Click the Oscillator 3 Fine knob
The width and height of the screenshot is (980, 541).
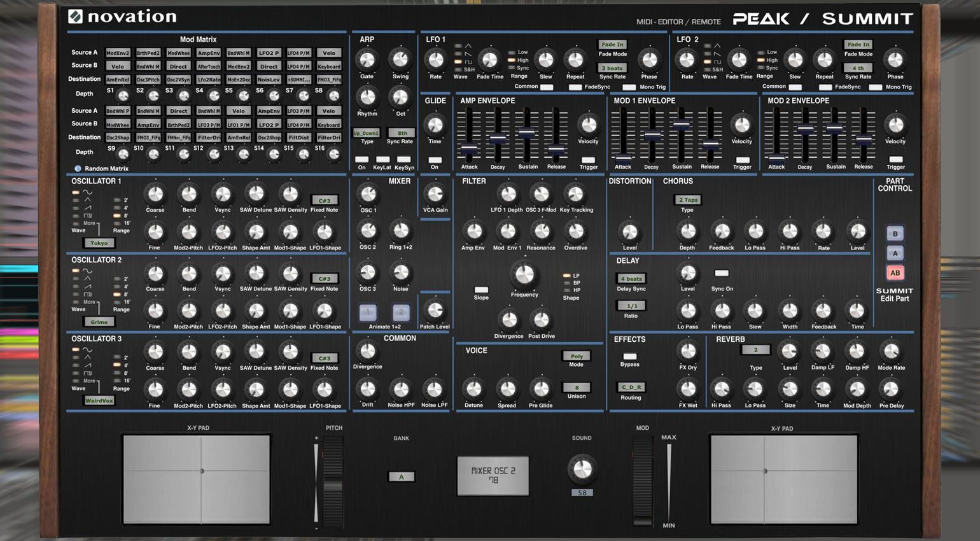pyautogui.click(x=155, y=390)
